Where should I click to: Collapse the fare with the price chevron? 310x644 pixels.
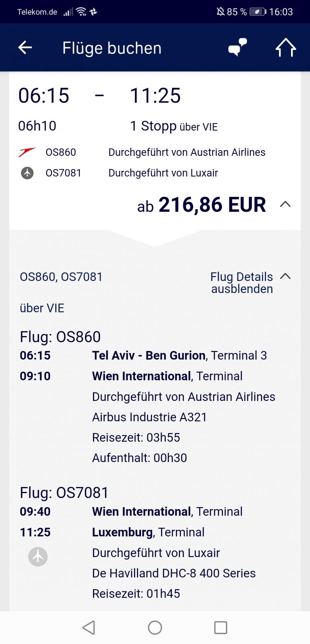285,204
